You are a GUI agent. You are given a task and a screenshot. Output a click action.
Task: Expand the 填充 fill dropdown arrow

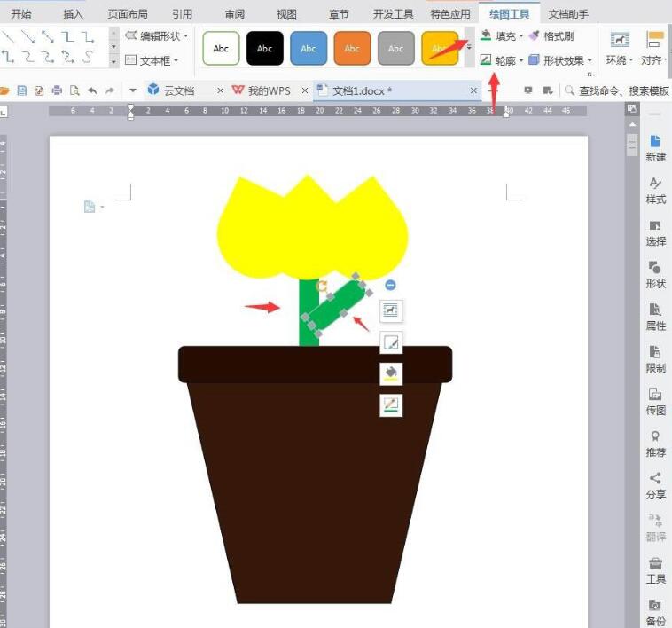click(x=521, y=37)
